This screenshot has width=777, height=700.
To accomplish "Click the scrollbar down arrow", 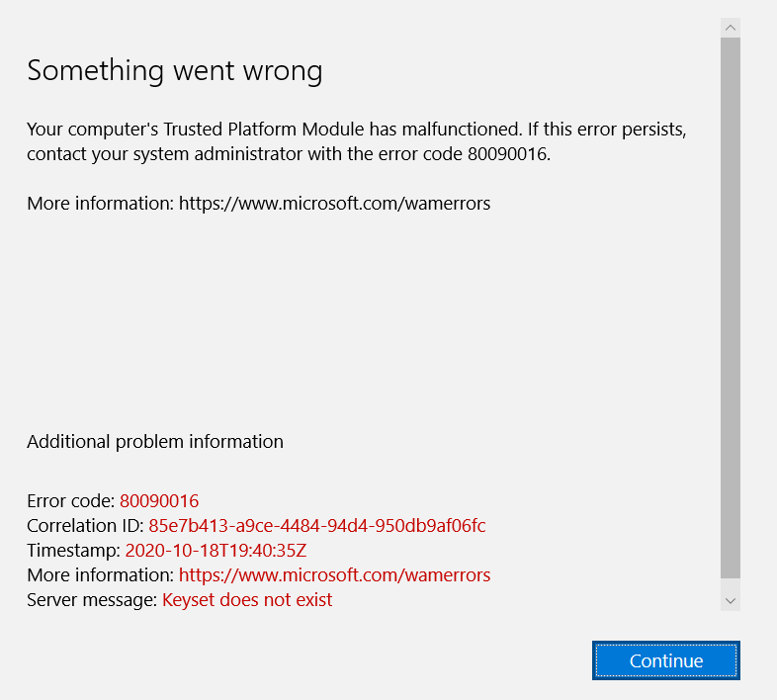I will [730, 601].
